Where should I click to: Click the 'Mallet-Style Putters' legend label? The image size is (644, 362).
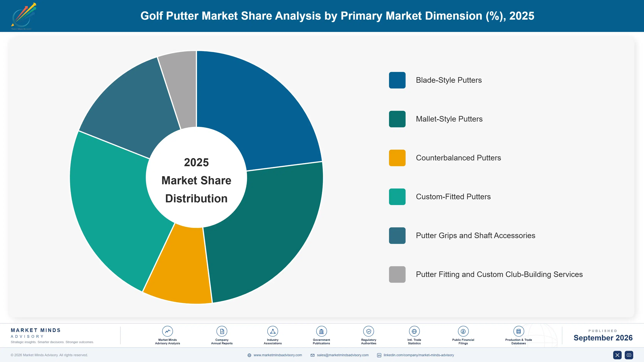tap(449, 119)
